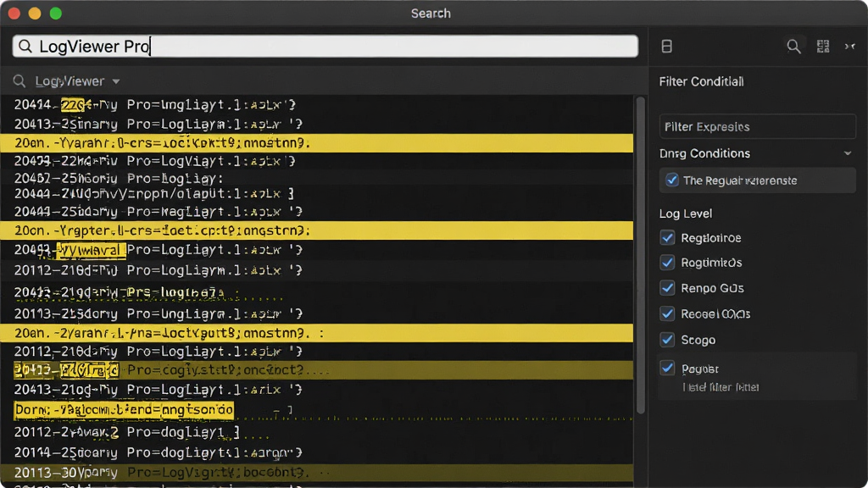Toggle the Regtlotiroe log level checkbox

pyautogui.click(x=668, y=238)
